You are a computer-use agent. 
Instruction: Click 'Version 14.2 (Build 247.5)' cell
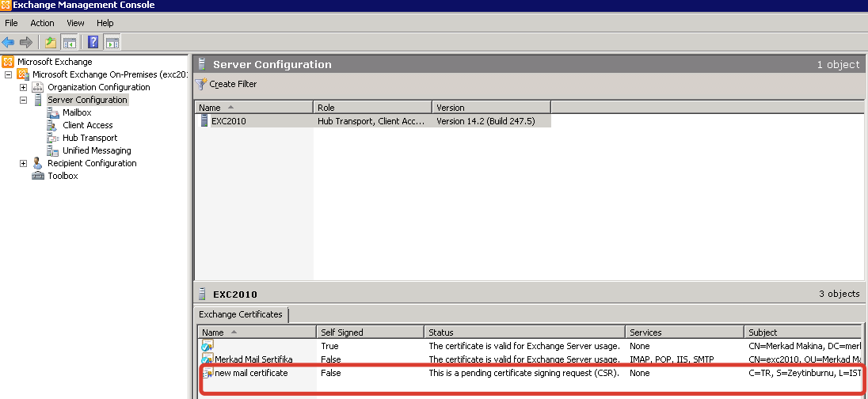(x=485, y=120)
